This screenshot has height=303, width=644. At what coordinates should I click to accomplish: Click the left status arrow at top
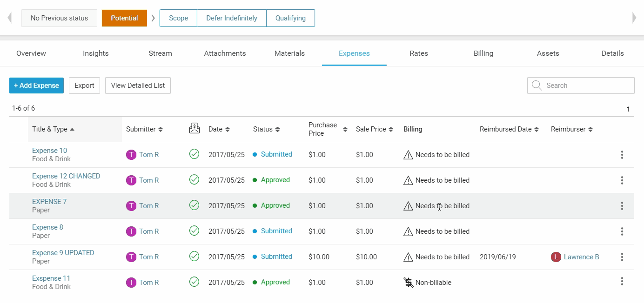tap(9, 18)
